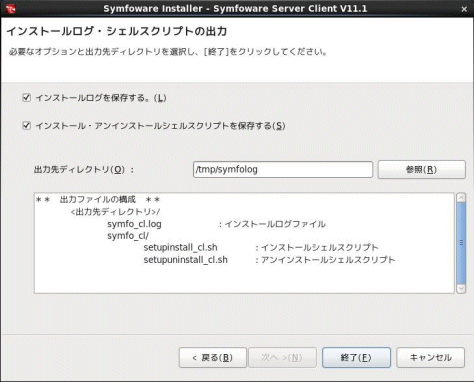Go back with the 戻る(B) button
This screenshot has width=474, height=382.
coord(213,358)
